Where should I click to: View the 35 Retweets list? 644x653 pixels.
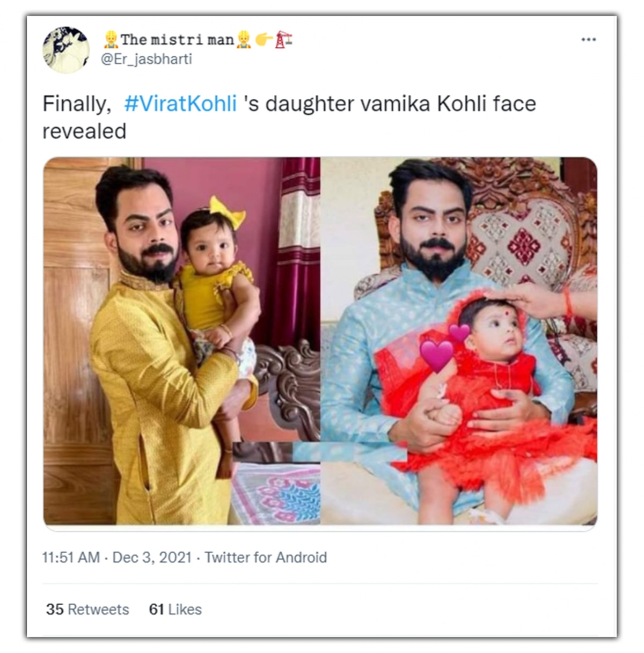pyautogui.click(x=87, y=610)
